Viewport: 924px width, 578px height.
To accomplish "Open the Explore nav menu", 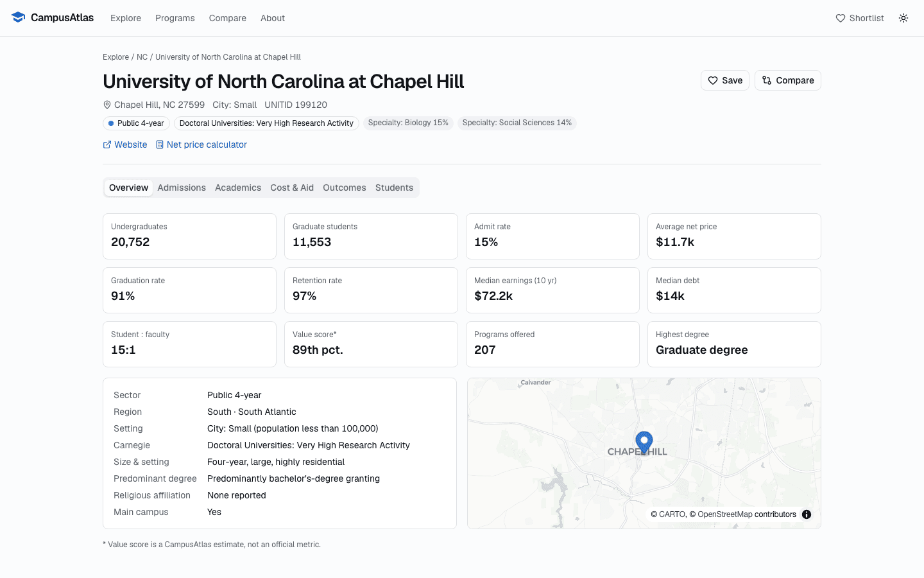I will (x=126, y=18).
